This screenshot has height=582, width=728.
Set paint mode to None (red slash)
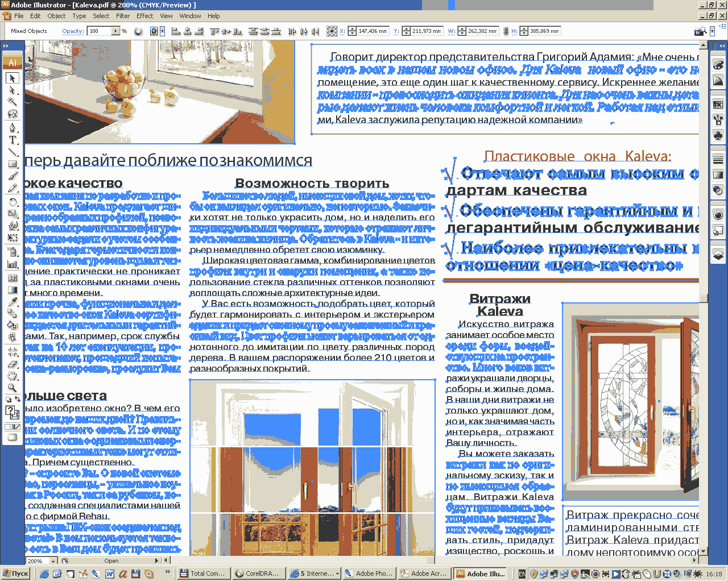[16, 427]
